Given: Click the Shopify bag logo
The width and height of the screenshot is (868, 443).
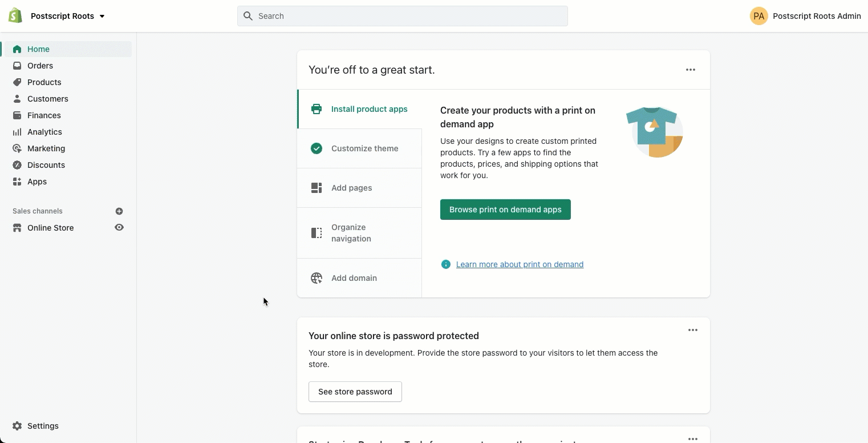Looking at the screenshot, I should click(x=15, y=16).
